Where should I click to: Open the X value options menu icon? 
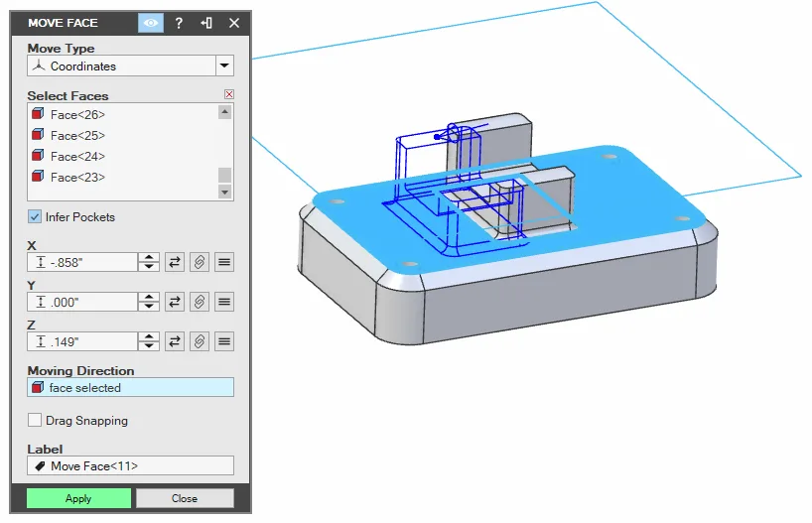pyautogui.click(x=224, y=262)
